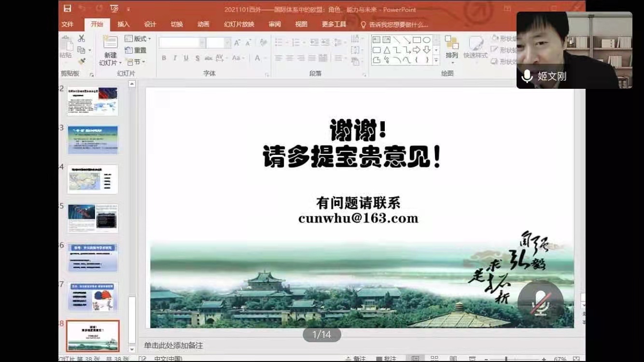The image size is (644, 362).
Task: Open the Insert (插入) tab
Action: [x=124, y=24]
